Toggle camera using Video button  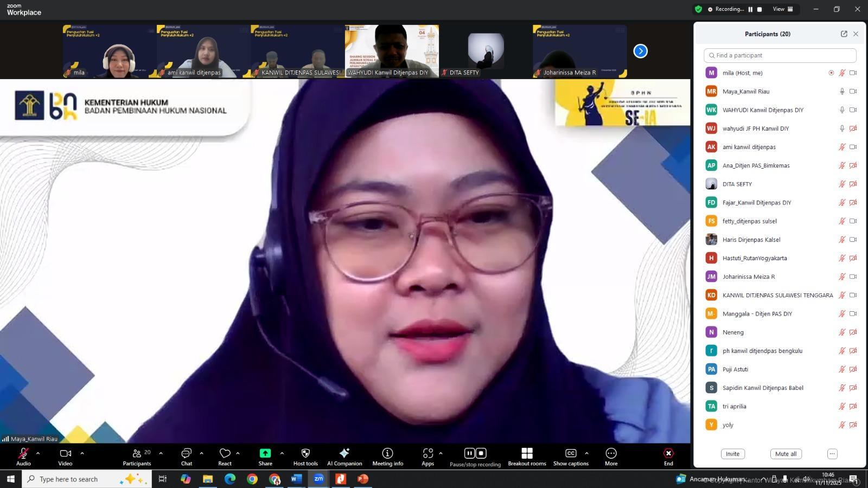click(x=65, y=453)
